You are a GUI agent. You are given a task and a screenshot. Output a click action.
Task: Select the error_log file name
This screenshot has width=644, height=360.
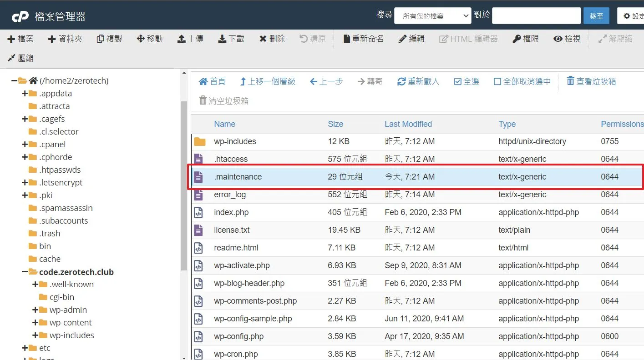230,195
